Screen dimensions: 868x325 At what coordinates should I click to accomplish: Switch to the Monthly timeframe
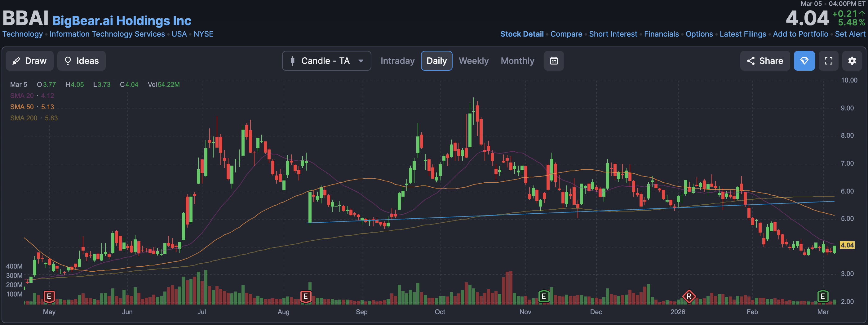click(517, 61)
